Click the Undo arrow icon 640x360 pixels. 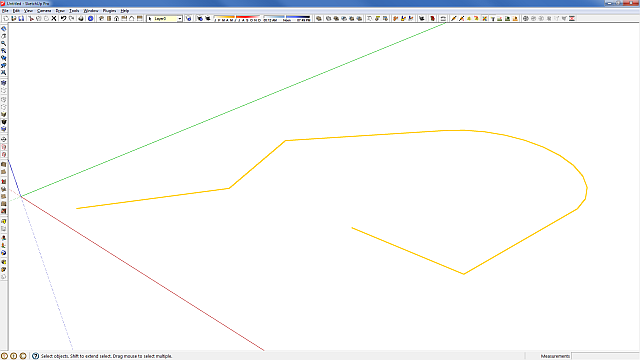pos(63,18)
